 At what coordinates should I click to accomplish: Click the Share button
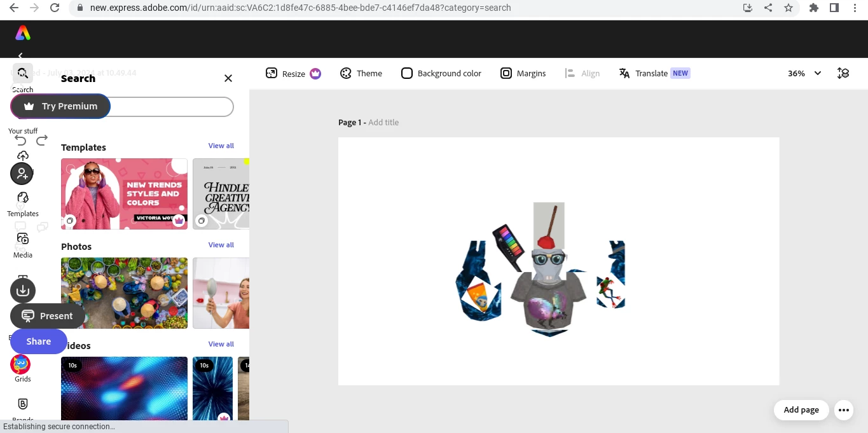point(39,341)
